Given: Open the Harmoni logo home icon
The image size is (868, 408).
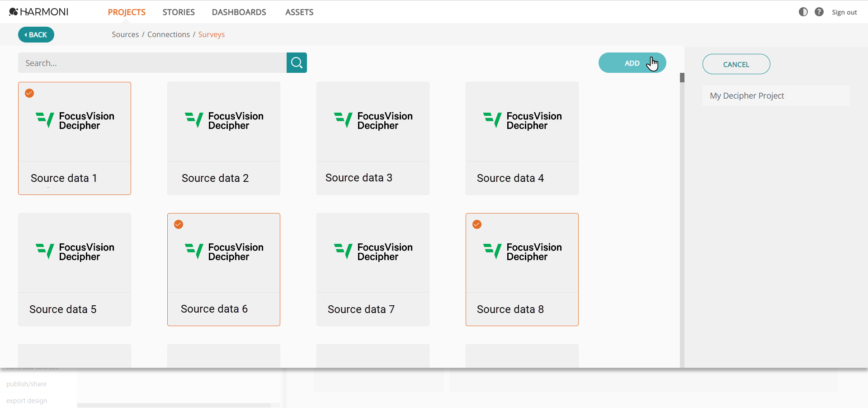Looking at the screenshot, I should (x=14, y=11).
